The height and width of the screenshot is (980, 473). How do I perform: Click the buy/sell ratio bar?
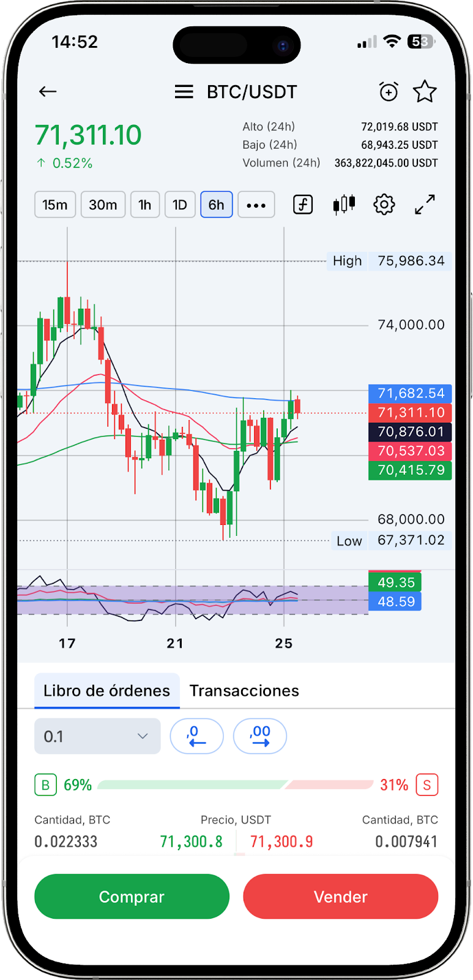pos(236,785)
